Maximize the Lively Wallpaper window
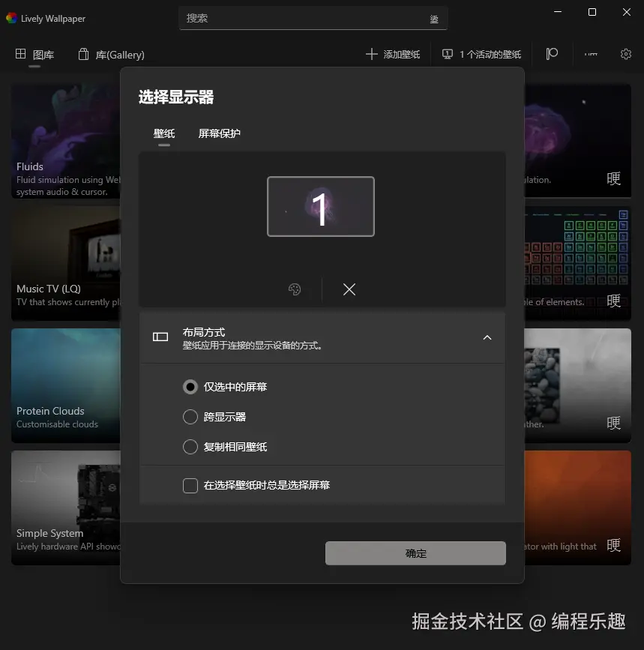This screenshot has height=650, width=644. coord(592,12)
